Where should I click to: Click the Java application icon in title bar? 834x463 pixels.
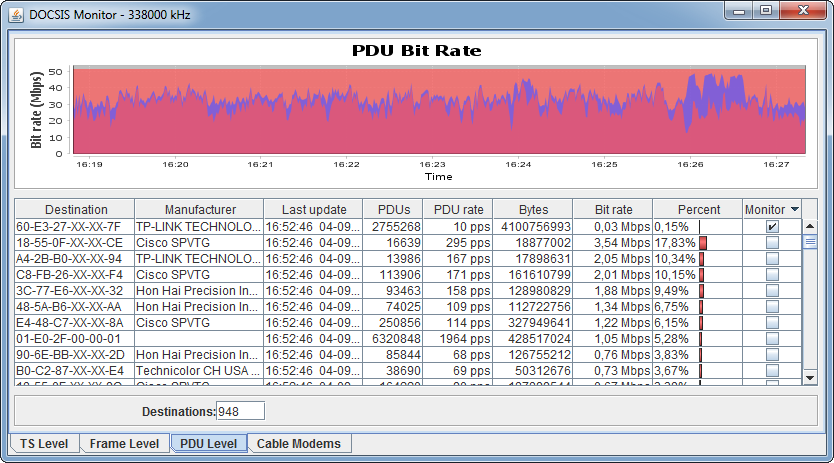point(16,15)
